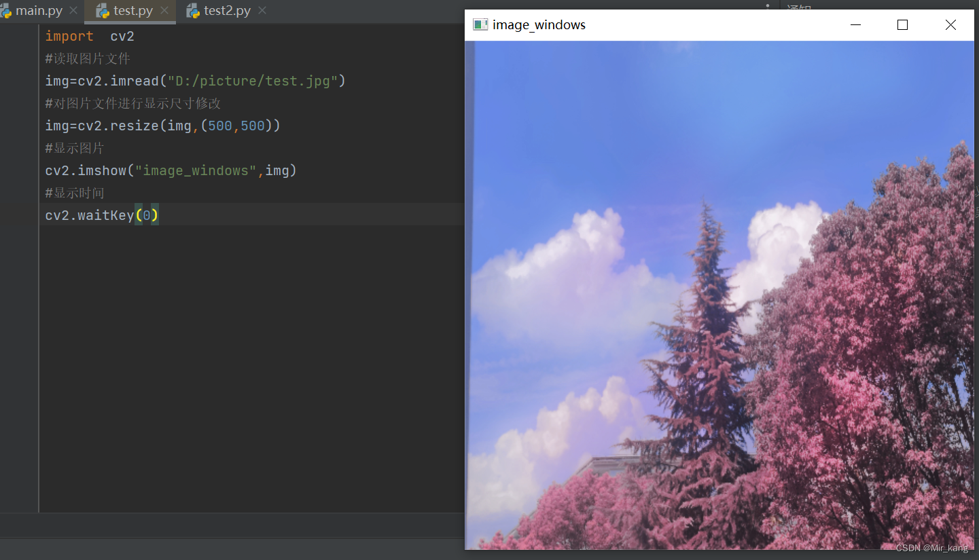Click the image_windows title bar app icon
The width and height of the screenshot is (979, 560).
point(481,25)
